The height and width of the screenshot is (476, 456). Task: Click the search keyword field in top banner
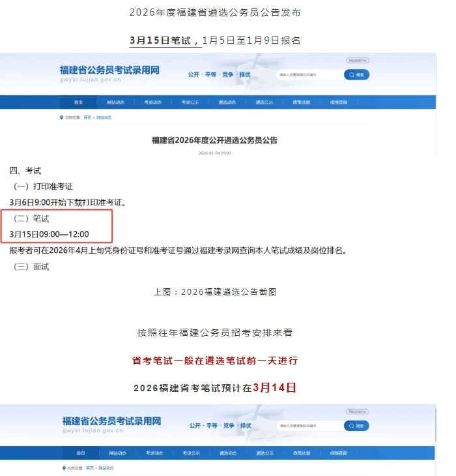point(309,75)
